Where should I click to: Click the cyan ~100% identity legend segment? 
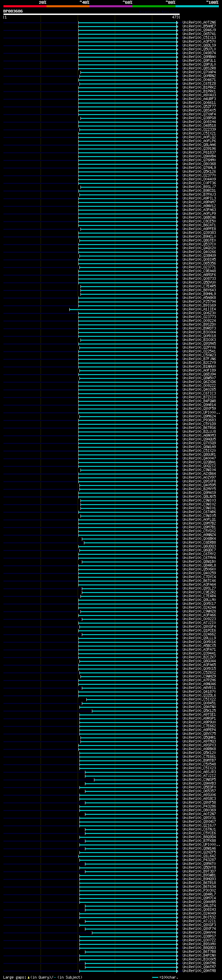[197, 6]
